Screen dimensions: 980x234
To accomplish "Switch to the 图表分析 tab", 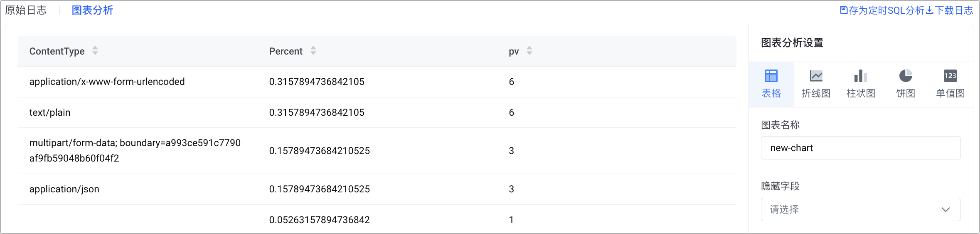I will (x=92, y=10).
